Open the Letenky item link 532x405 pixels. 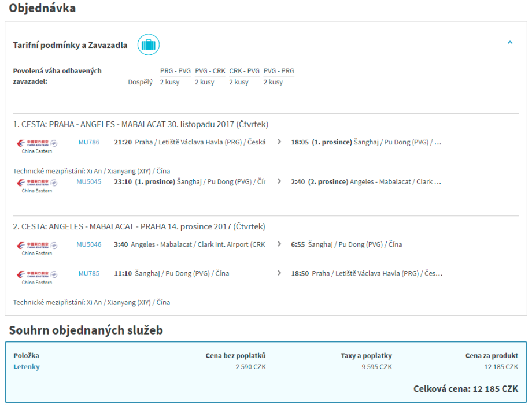27,367
